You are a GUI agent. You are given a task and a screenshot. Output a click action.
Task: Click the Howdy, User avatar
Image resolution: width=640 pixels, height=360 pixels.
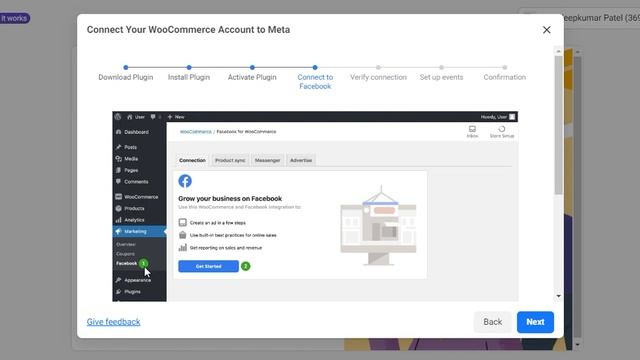tap(512, 117)
